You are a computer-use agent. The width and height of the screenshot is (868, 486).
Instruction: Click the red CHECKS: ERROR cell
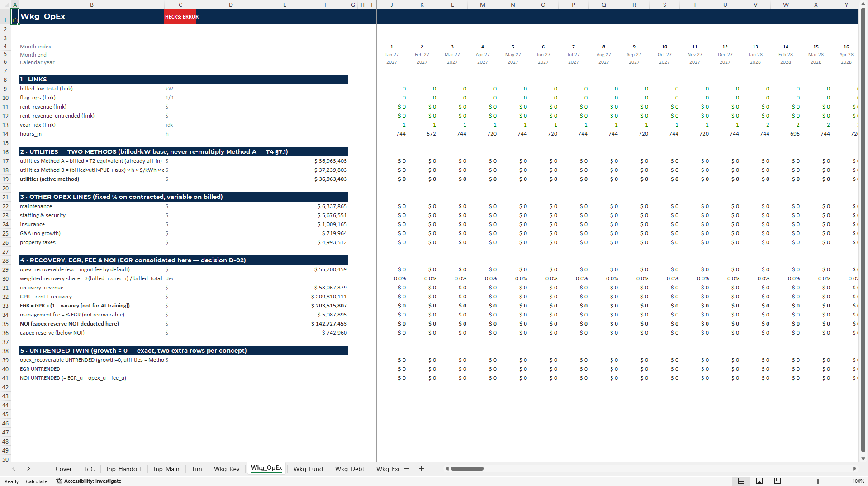click(x=180, y=17)
